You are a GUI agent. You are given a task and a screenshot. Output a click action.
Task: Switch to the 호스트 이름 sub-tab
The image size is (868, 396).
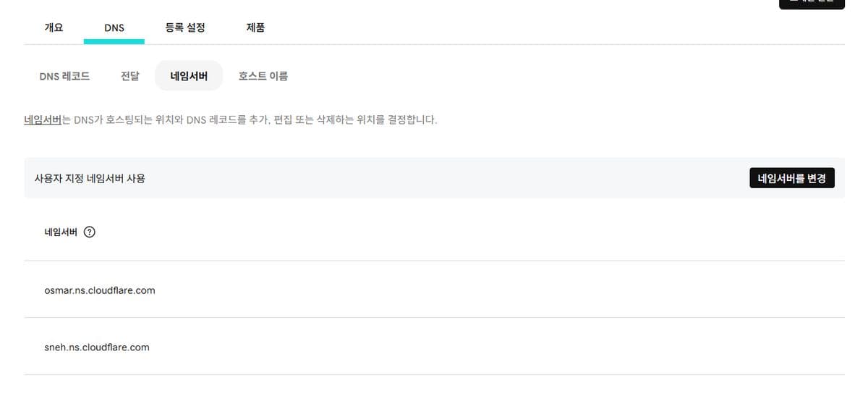pyautogui.click(x=263, y=75)
